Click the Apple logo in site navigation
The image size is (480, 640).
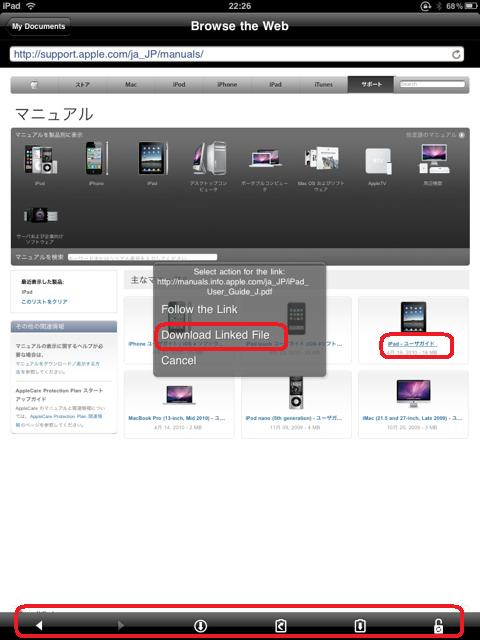click(34, 84)
